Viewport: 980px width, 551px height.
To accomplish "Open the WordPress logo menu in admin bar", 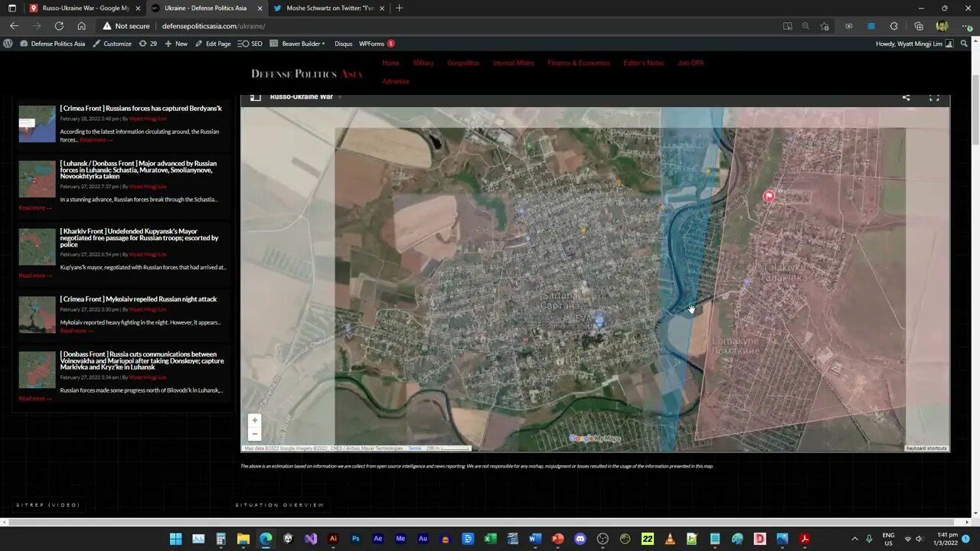I will point(8,44).
